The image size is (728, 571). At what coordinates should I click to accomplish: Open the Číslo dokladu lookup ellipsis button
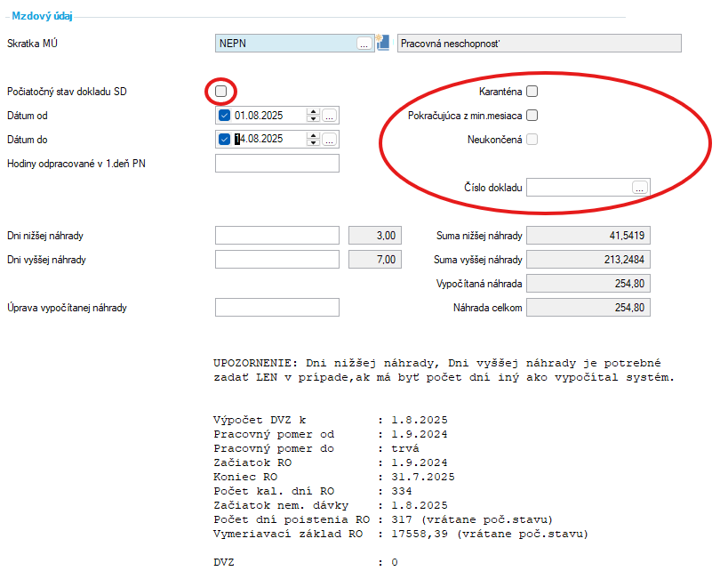(x=639, y=188)
